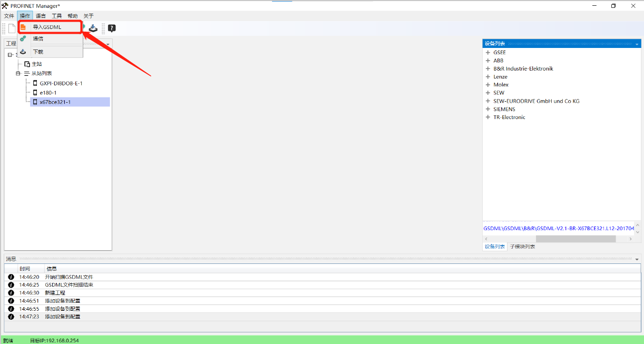Expand the B&R Industrie-Elektronik node
The image size is (644, 344).
point(488,68)
